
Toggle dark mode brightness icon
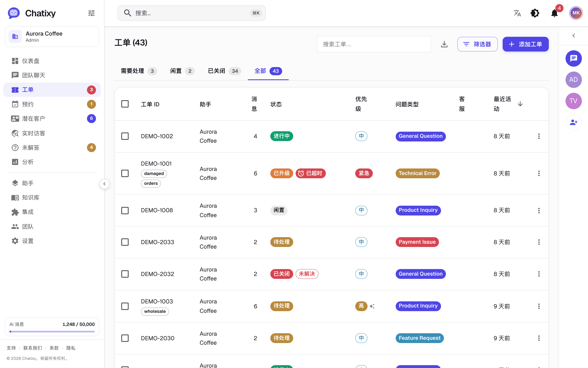tap(535, 13)
